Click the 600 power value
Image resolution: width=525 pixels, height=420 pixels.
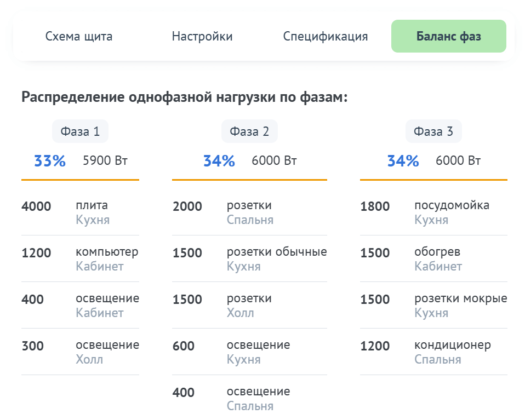(x=184, y=346)
